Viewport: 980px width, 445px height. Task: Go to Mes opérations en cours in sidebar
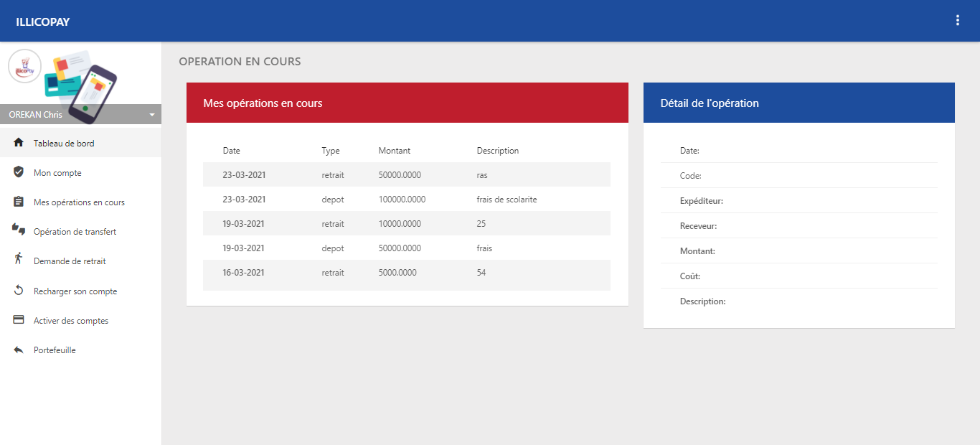coord(80,202)
